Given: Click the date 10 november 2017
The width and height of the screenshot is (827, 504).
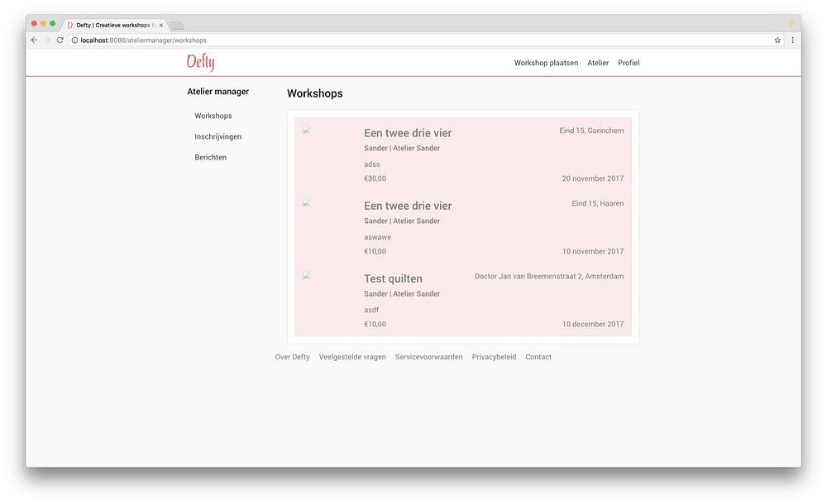Looking at the screenshot, I should click(x=593, y=251).
